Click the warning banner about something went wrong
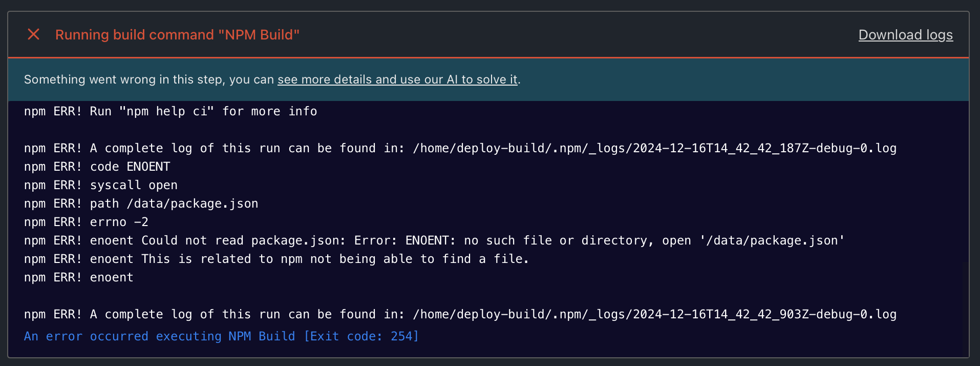Screen dimensions: 980x366 (x=271, y=79)
